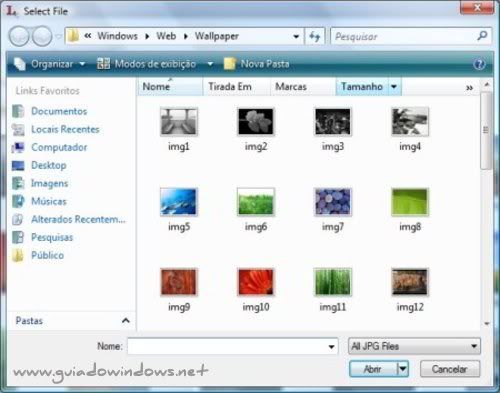Sort by the Marcas column
Screen dimensions: 500x393
[x=302, y=87]
